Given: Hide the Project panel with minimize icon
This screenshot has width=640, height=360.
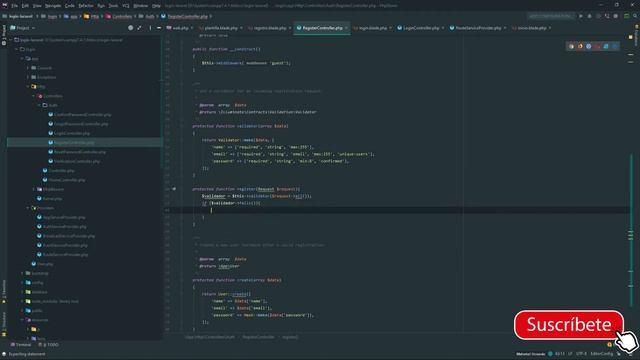Looking at the screenshot, I should point(159,28).
